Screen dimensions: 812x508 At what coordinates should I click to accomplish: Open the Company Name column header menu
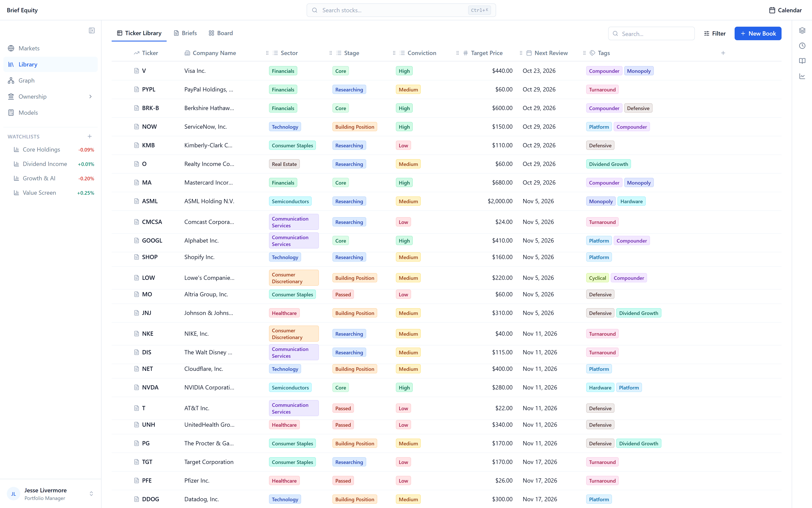tap(210, 53)
